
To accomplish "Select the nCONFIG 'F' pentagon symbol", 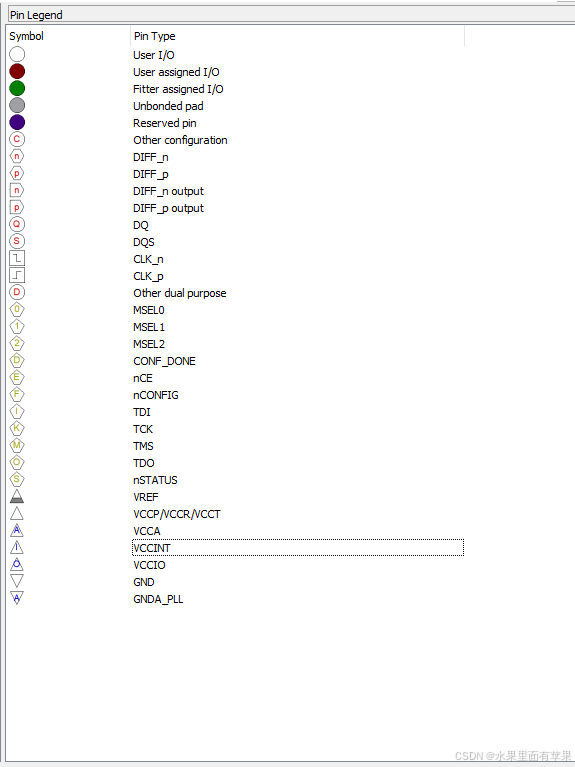I will pyautogui.click(x=17, y=394).
